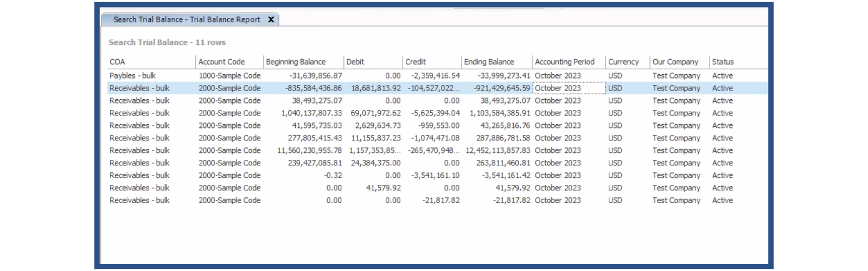
Task: Select the Paybles - bulk row
Action: tap(437, 76)
